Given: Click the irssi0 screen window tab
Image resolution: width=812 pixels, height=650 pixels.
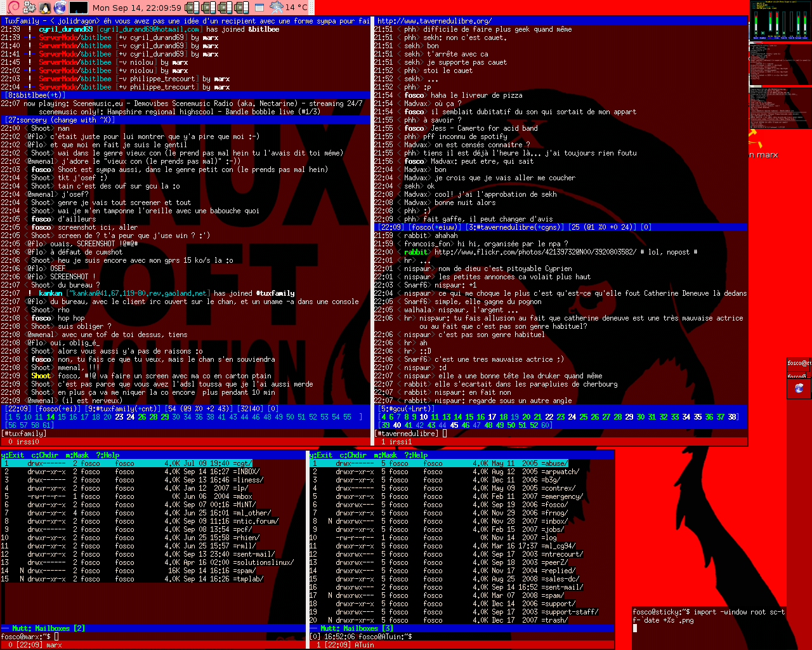Looking at the screenshot, I should [x=24, y=442].
